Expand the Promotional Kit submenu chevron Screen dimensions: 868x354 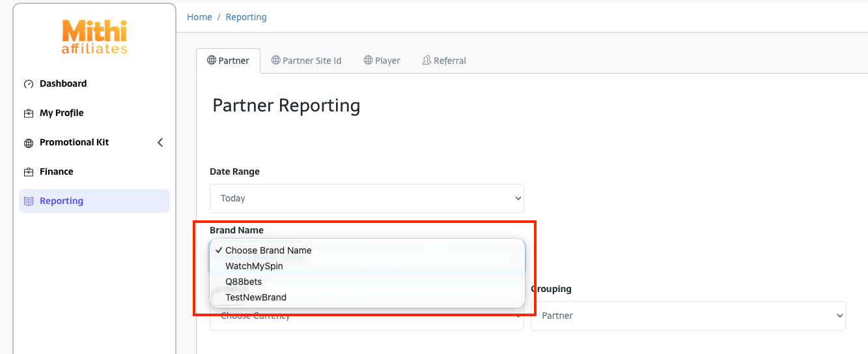tap(160, 142)
